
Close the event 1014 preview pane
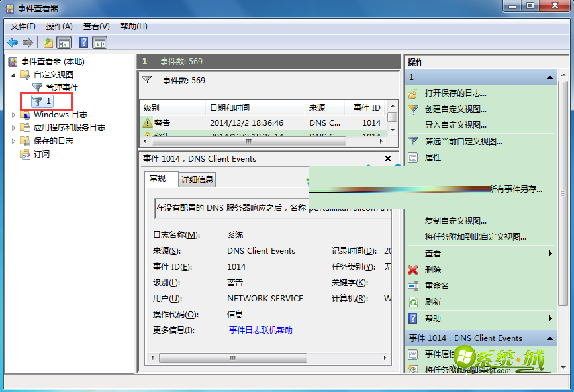(388, 158)
